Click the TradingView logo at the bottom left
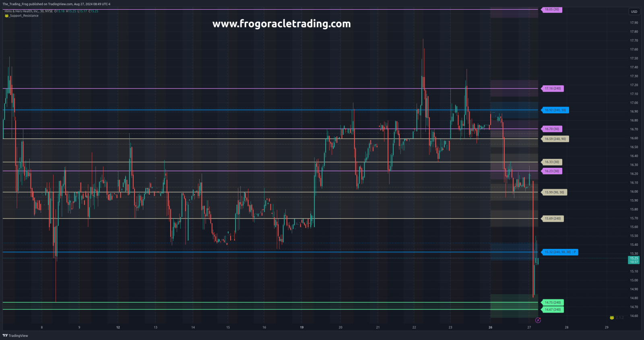The image size is (644, 340). [x=15, y=336]
